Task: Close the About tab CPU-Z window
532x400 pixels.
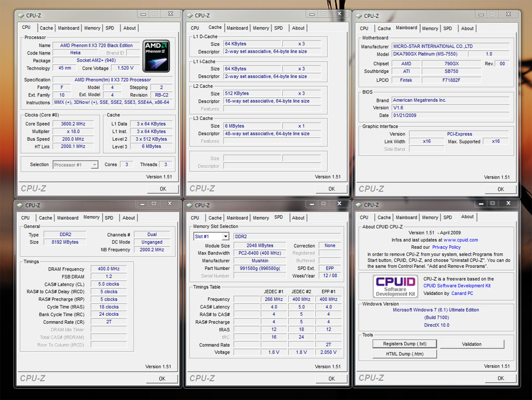Action: point(508,203)
